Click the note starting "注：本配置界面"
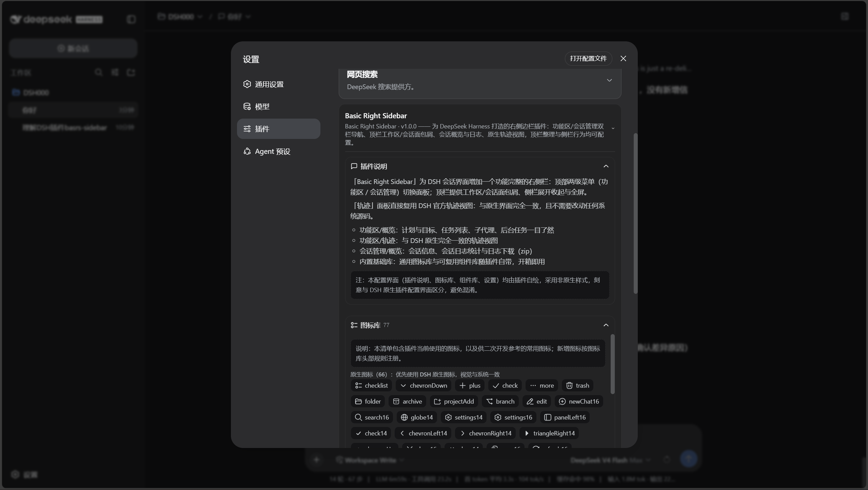This screenshot has height=490, width=868. click(480, 285)
